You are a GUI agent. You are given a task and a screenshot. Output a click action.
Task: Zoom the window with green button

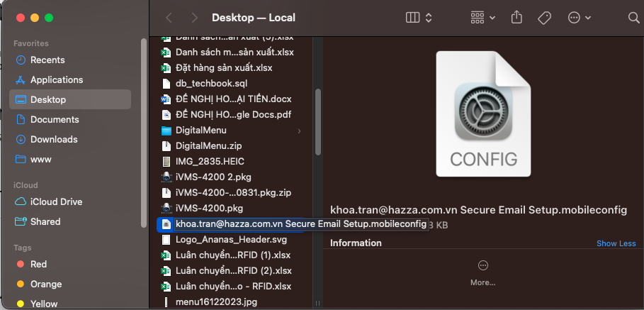[x=49, y=18]
